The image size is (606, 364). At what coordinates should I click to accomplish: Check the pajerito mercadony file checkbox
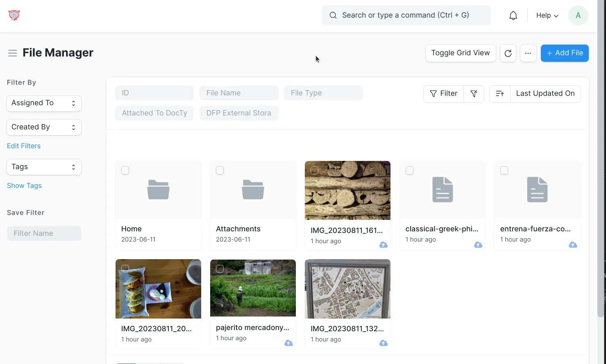[x=220, y=269]
